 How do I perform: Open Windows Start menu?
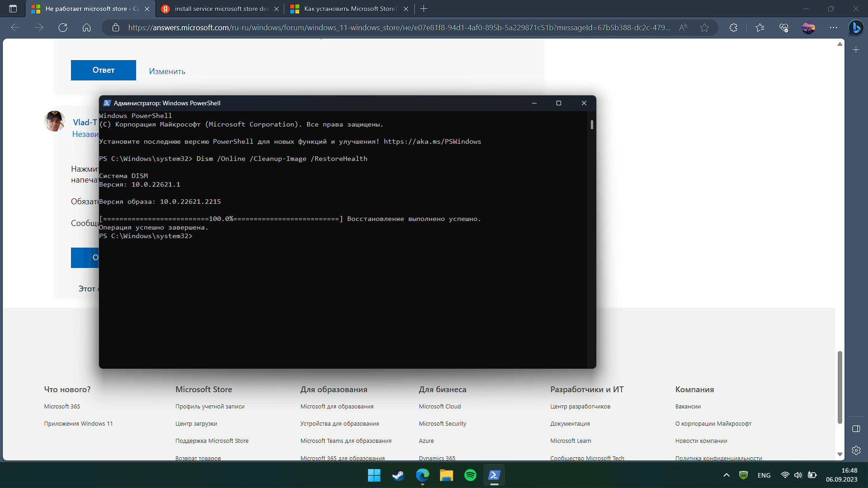374,475
